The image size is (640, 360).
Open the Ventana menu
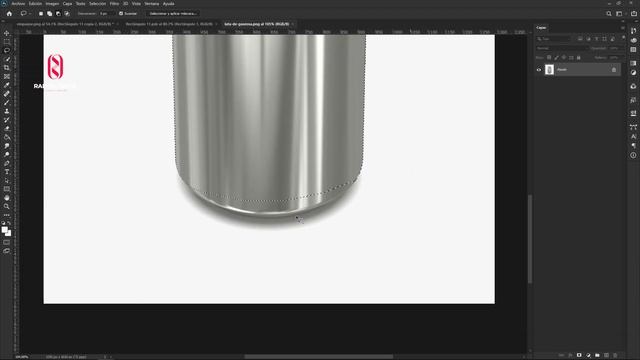151,3
